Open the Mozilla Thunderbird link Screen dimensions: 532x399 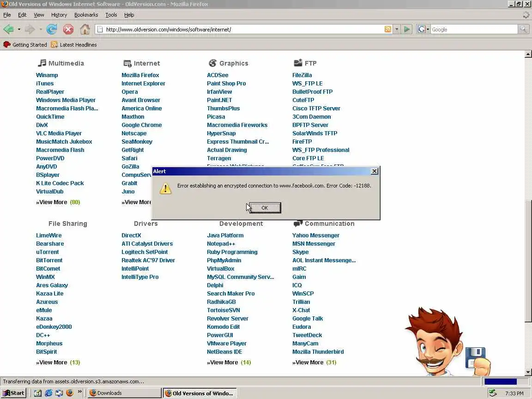[318, 352]
